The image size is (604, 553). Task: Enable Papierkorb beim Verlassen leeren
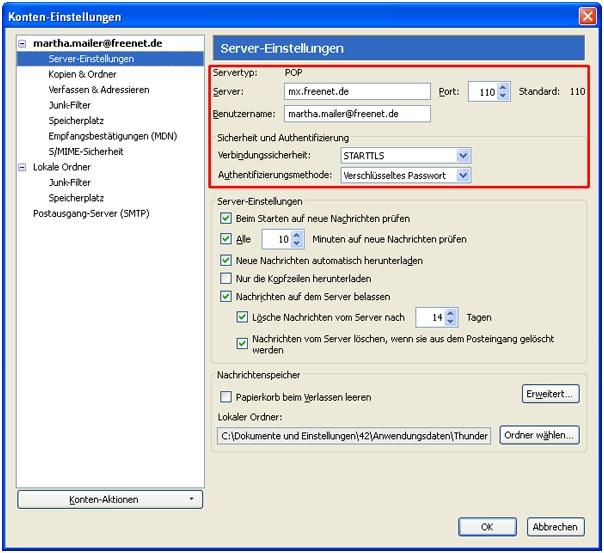[x=226, y=397]
